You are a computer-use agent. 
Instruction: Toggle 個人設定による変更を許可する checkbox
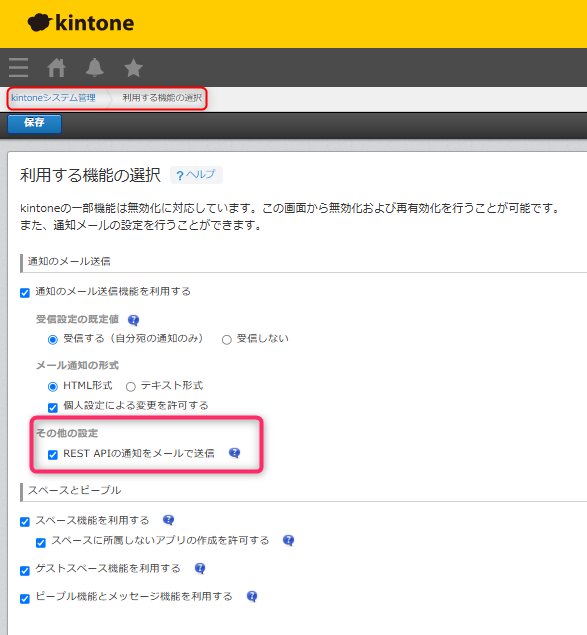53,407
